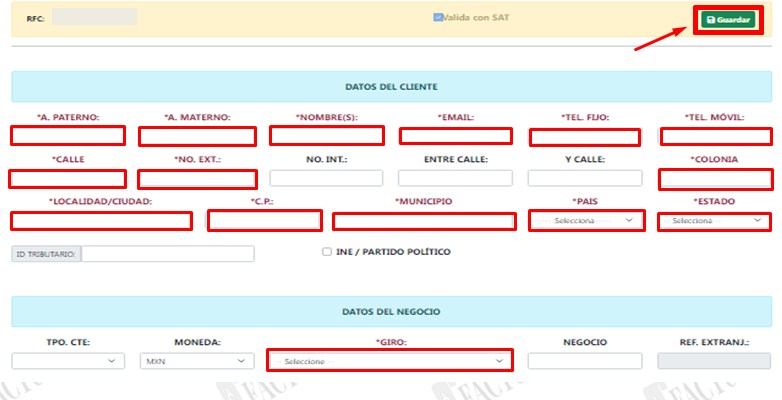Toggle the Valida con SAT checkbox
Screen dimensions: 782x400
438,17
